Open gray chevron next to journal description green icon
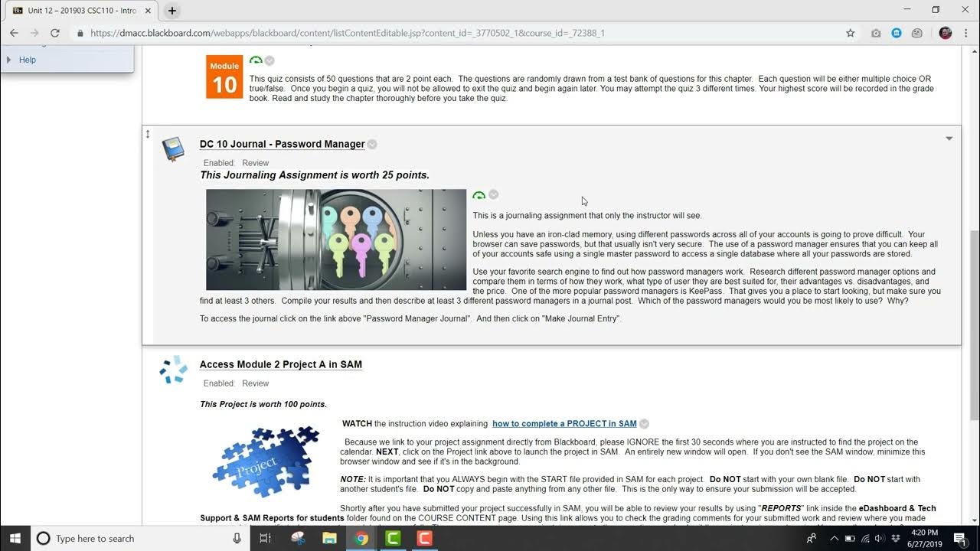The width and height of the screenshot is (980, 551). [x=494, y=194]
